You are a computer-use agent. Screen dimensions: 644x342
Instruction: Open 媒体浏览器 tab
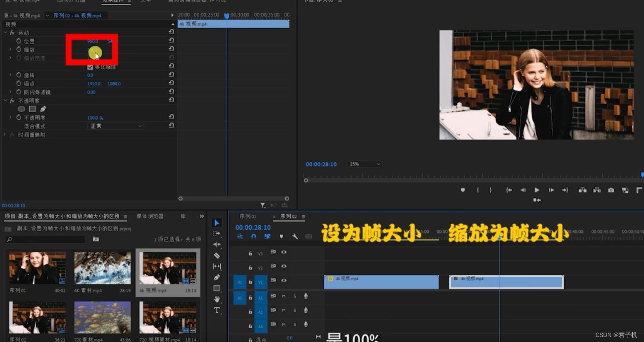[x=150, y=216]
